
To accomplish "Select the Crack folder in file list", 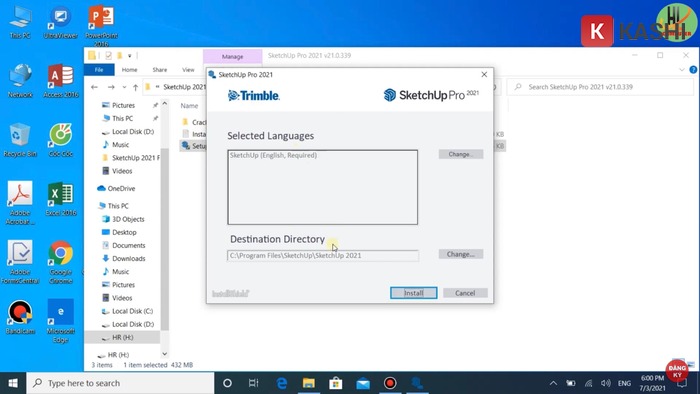I will point(194,122).
